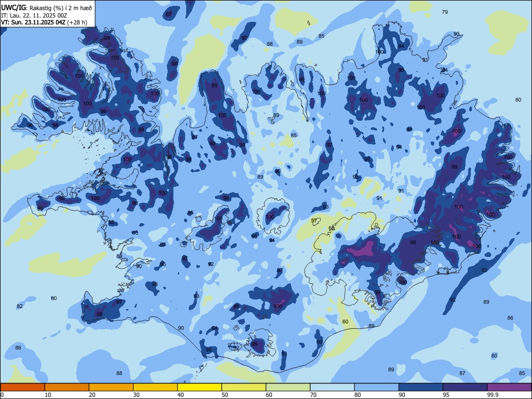Click the '79' humidity value on the map
Viewport: 532px width, 399px height.
point(445,12)
